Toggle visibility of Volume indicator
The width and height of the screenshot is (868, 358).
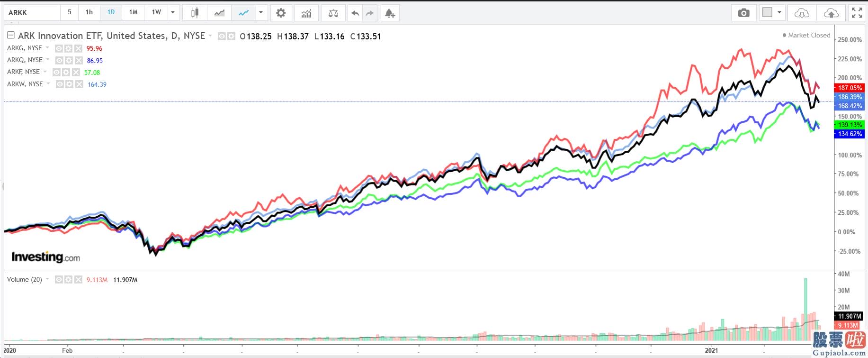(x=59, y=280)
